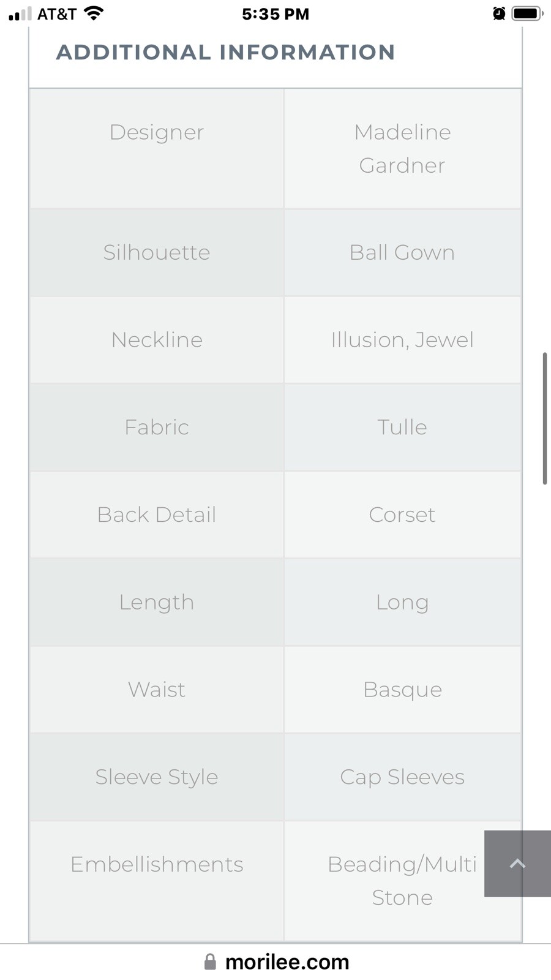Tap the battery icon in status bar
This screenshot has height=980, width=551.
pyautogui.click(x=527, y=13)
